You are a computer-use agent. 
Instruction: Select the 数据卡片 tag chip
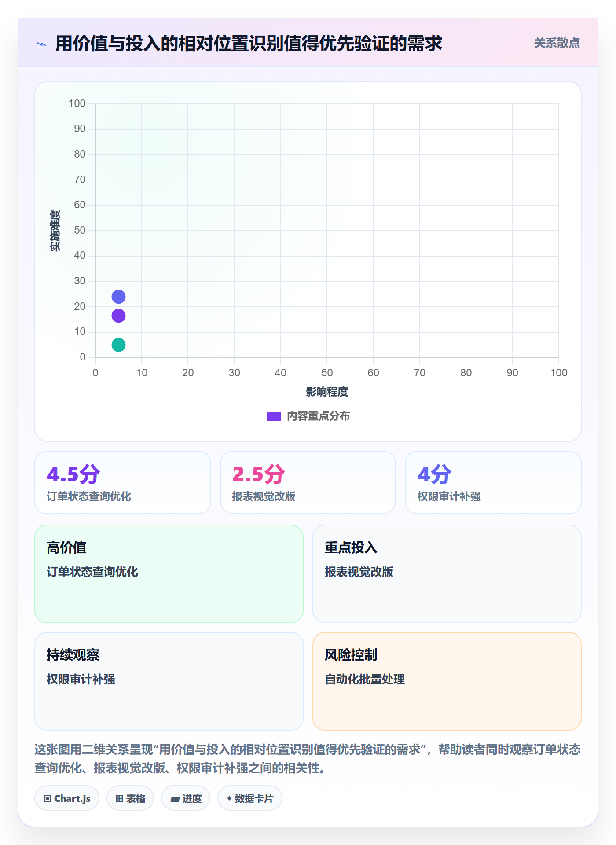click(x=250, y=798)
